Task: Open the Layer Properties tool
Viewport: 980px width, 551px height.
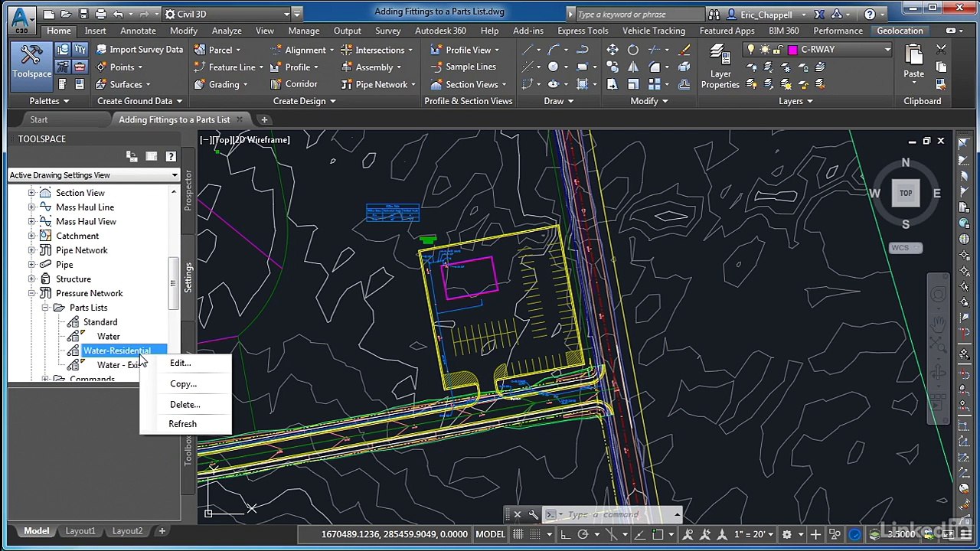Action: (720, 67)
